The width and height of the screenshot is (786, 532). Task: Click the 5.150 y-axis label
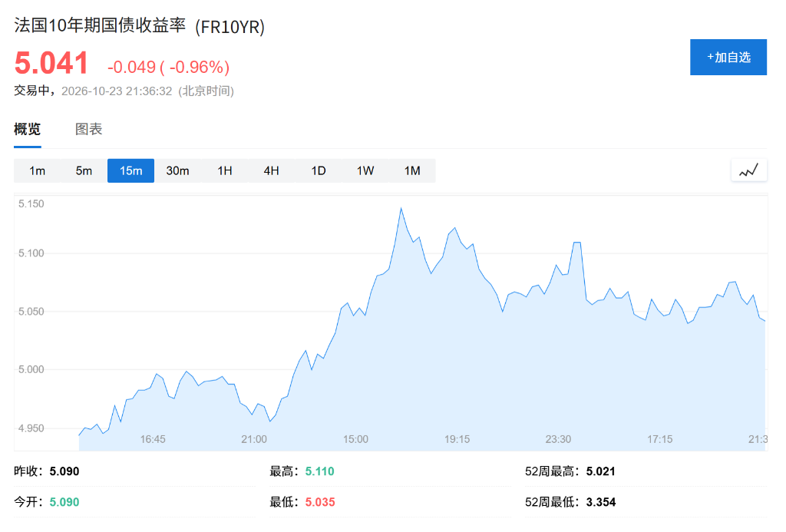click(x=31, y=203)
